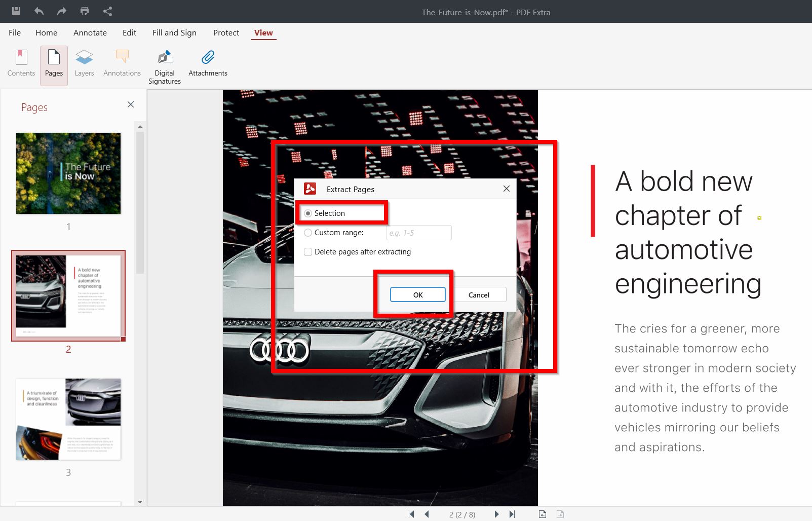Select page 1 thumbnail
Screen dimensions: 812x521
(68, 173)
